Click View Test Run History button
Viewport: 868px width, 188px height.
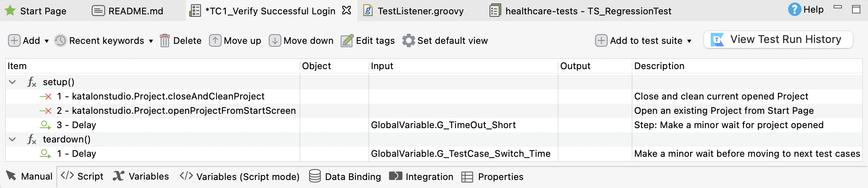(778, 40)
